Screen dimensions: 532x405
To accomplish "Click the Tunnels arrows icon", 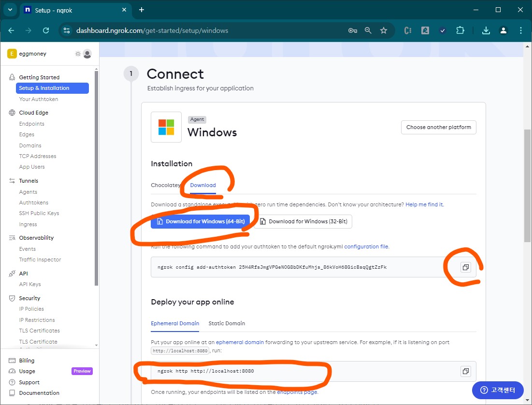I will pos(12,181).
